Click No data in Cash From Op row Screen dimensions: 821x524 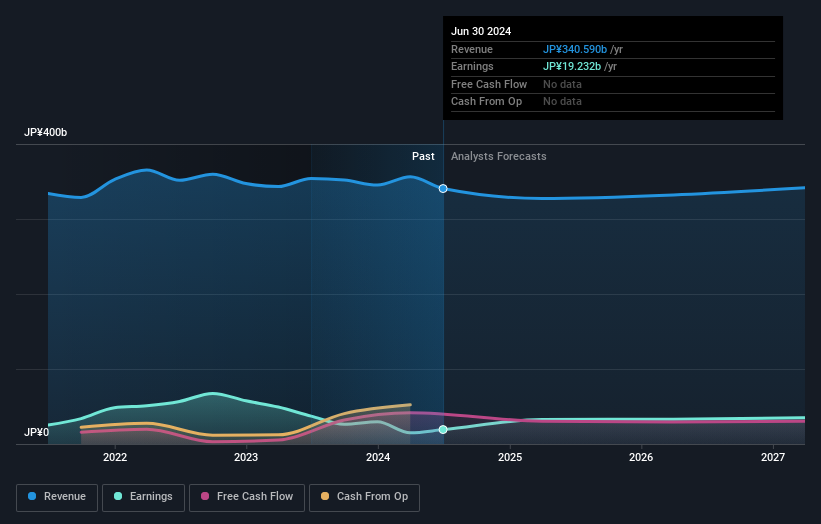562,102
